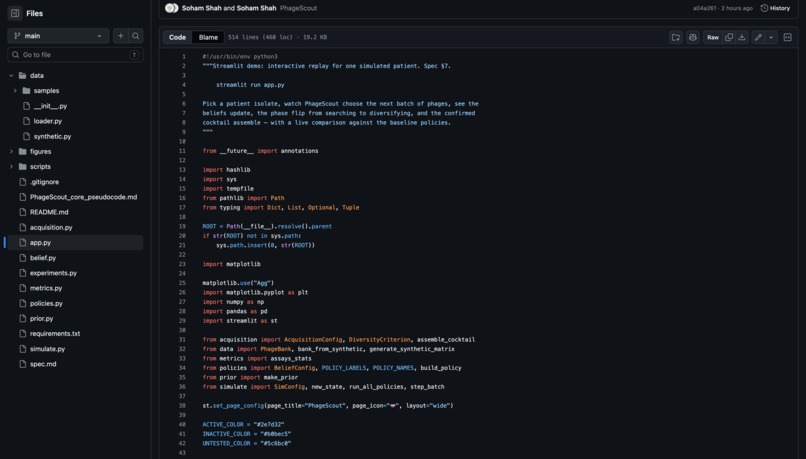Open loader.py file
The height and width of the screenshot is (459, 806).
(x=48, y=121)
